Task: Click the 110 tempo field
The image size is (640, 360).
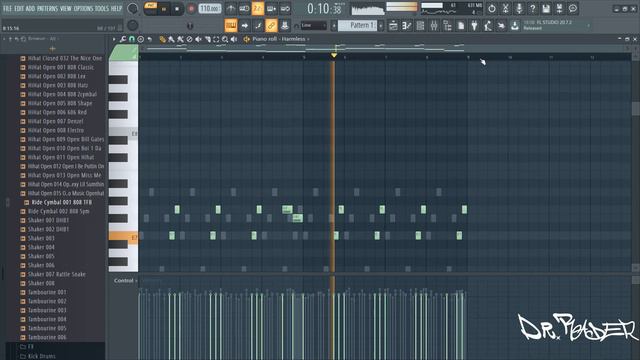Action: click(x=210, y=9)
